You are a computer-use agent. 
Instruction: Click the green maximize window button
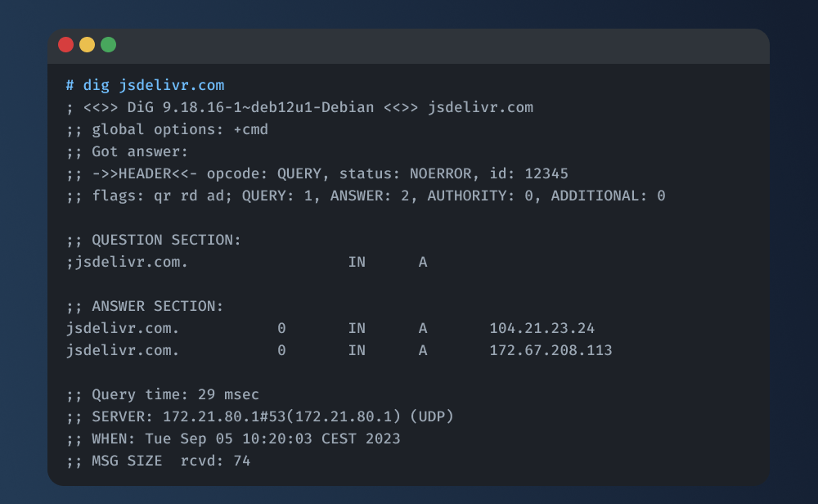pyautogui.click(x=108, y=45)
